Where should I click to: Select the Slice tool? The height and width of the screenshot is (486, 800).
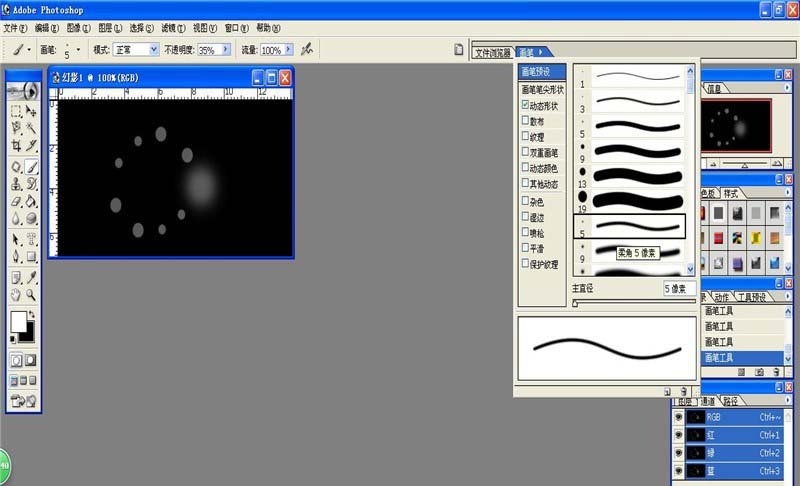point(31,146)
